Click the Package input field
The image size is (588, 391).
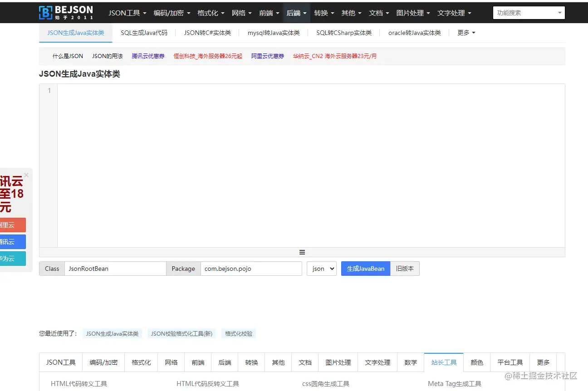(251, 269)
